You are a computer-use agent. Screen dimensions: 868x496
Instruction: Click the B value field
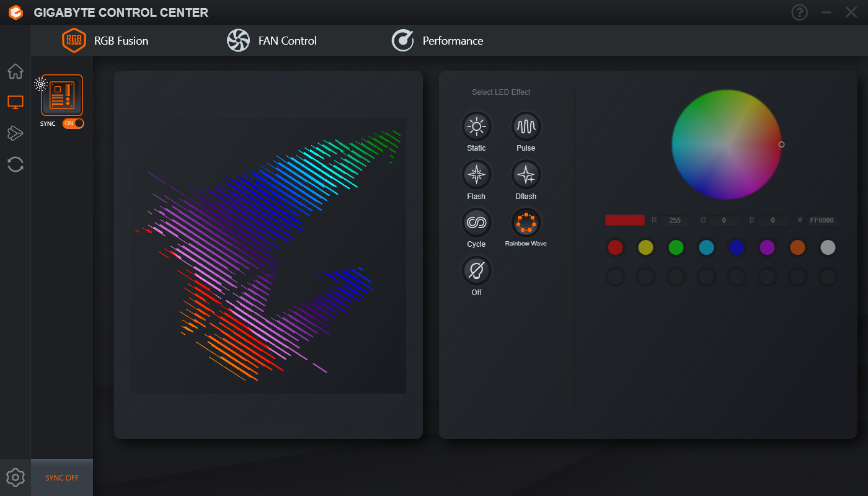point(773,220)
